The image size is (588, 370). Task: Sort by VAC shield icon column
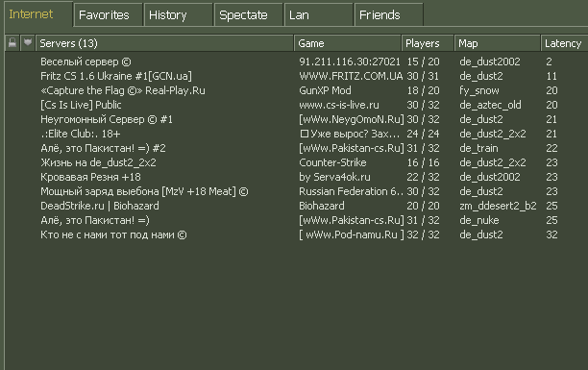click(28, 43)
